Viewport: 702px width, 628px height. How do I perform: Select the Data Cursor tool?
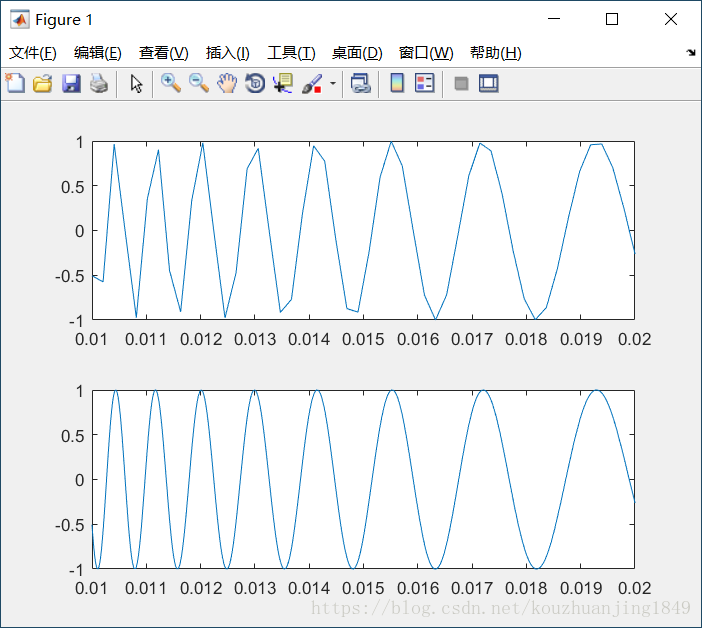[x=283, y=84]
